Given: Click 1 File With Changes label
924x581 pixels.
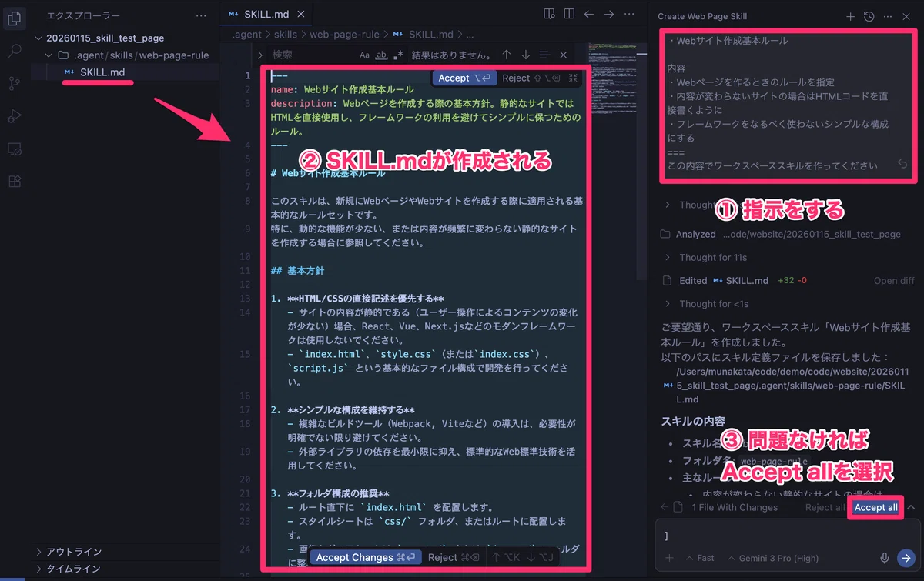Looking at the screenshot, I should tap(735, 507).
